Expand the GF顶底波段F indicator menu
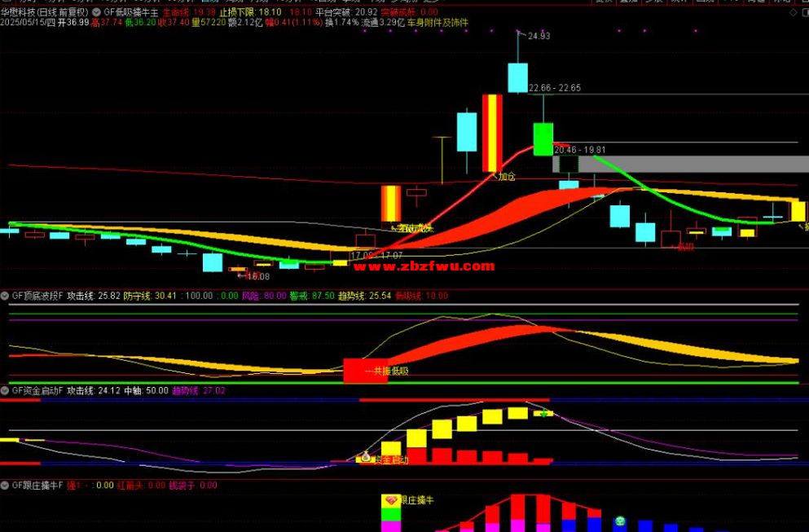 5,296
